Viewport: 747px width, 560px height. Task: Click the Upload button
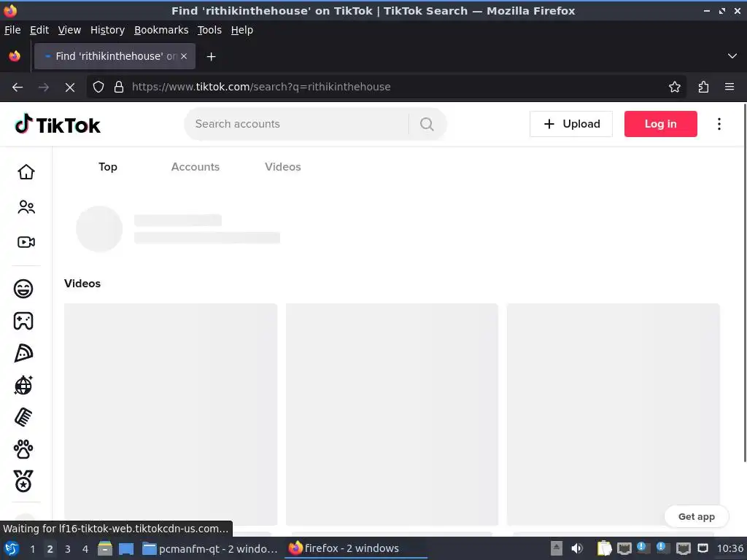pyautogui.click(x=571, y=124)
